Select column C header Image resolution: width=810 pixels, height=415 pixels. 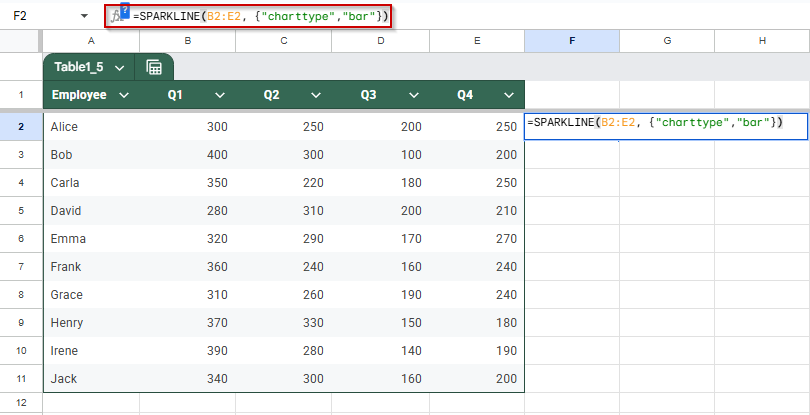284,41
